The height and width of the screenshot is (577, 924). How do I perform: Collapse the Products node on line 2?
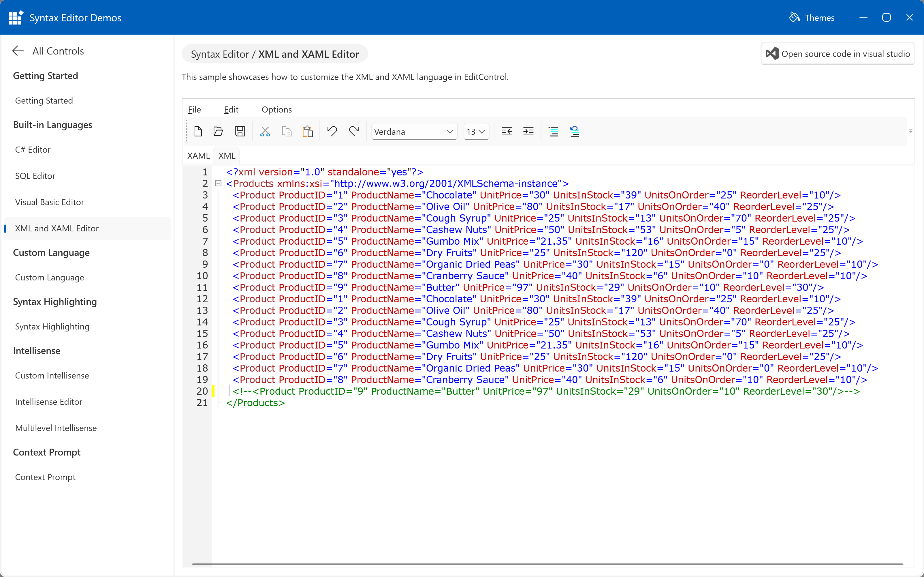[219, 183]
